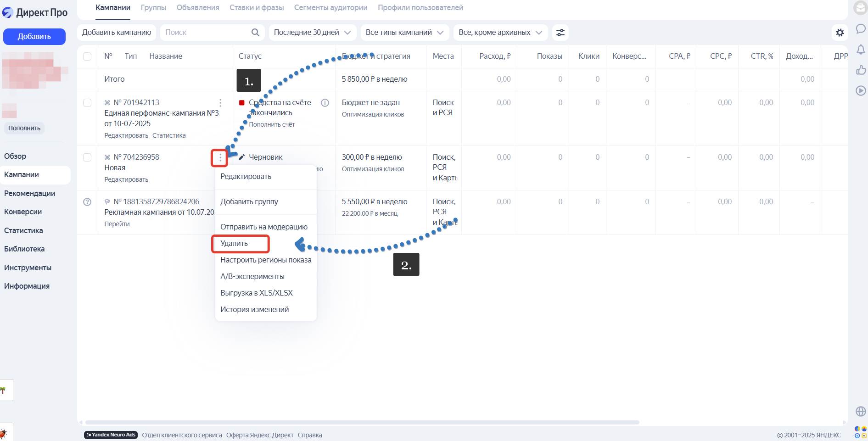Screen dimensions: 868x441
Task: Expand the 'Последние 30 дней' period dropdown
Action: pyautogui.click(x=312, y=33)
